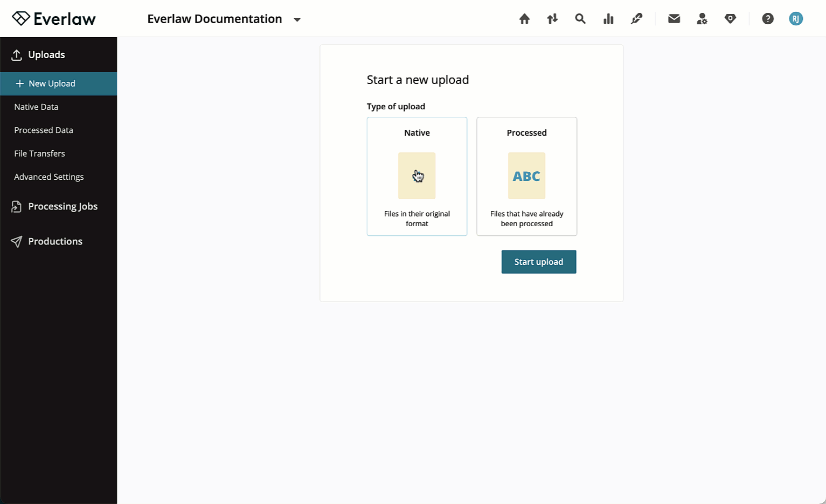Open the Search magnifier icon

coord(580,19)
